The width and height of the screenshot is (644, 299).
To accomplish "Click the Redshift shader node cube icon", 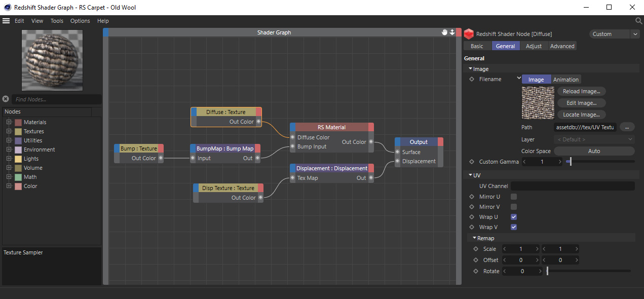I will (x=469, y=34).
